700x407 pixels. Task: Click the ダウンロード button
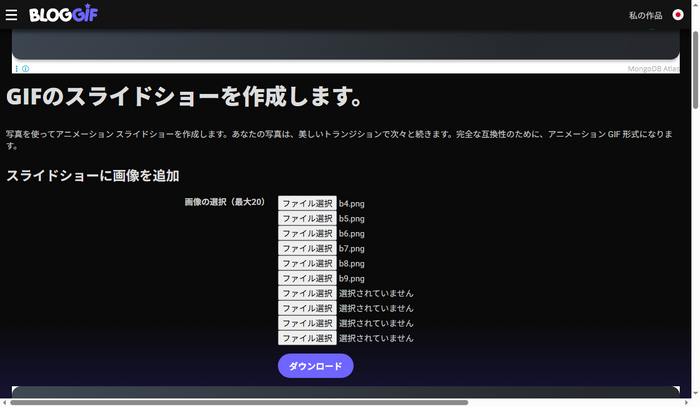point(316,366)
